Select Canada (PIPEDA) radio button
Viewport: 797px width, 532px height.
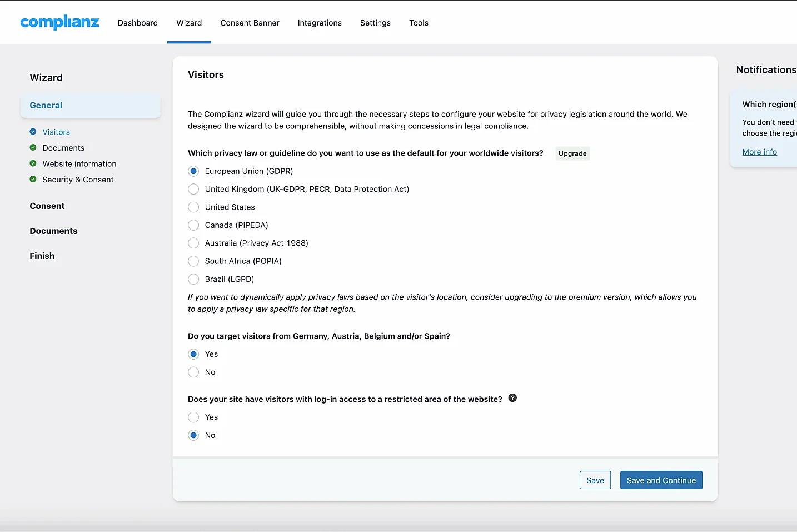coord(193,225)
